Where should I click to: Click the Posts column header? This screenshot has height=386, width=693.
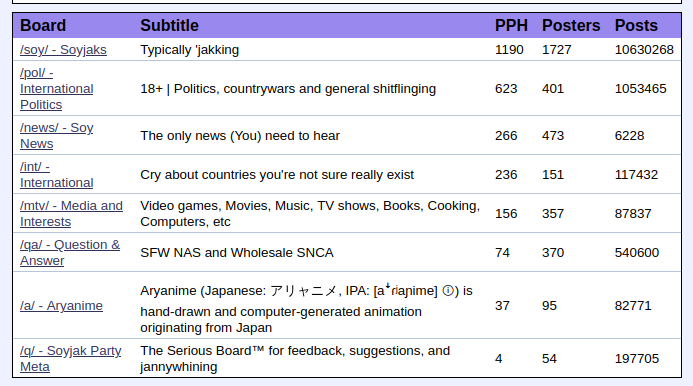tap(636, 26)
